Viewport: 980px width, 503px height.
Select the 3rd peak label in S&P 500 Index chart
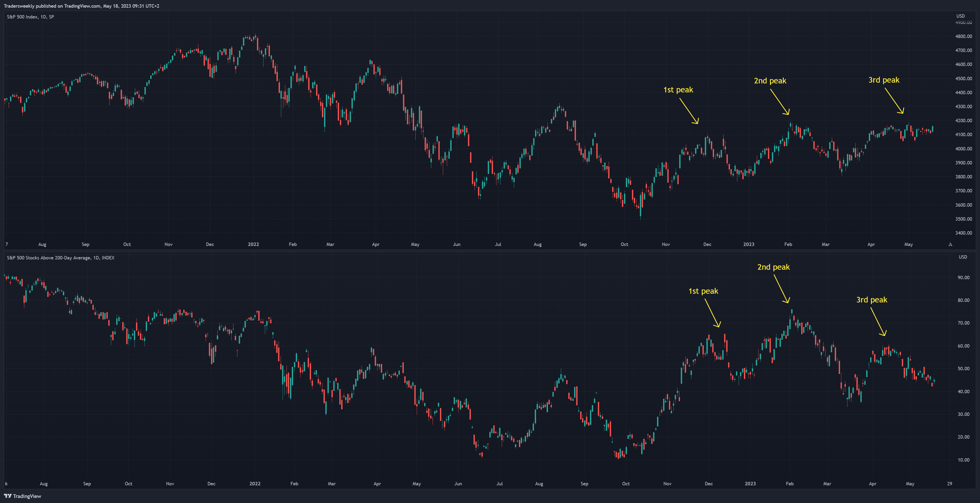[x=884, y=80]
